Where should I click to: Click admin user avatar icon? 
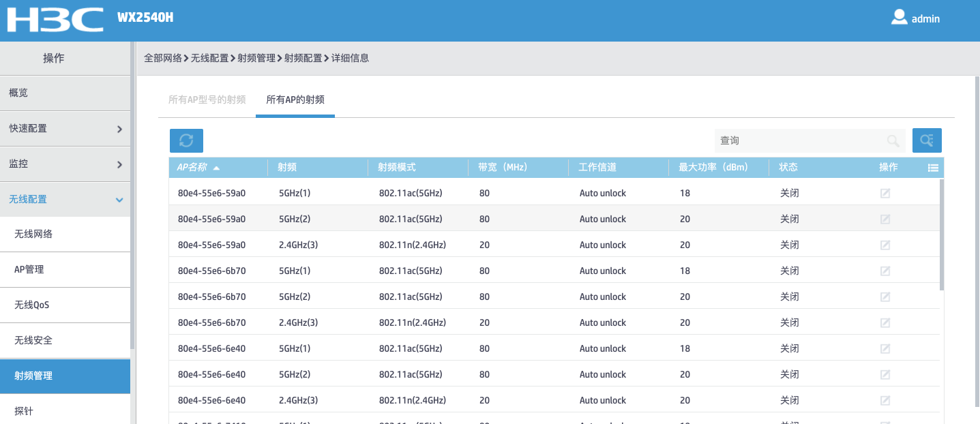click(900, 17)
